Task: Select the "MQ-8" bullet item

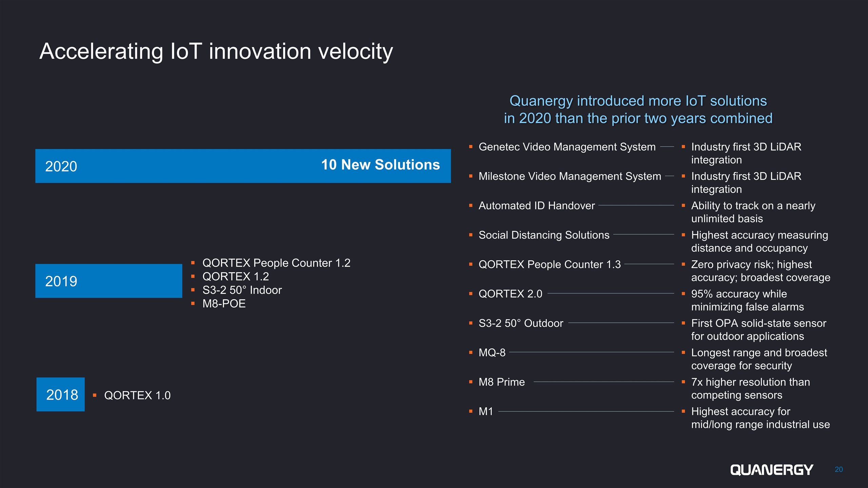Action: [x=492, y=353]
